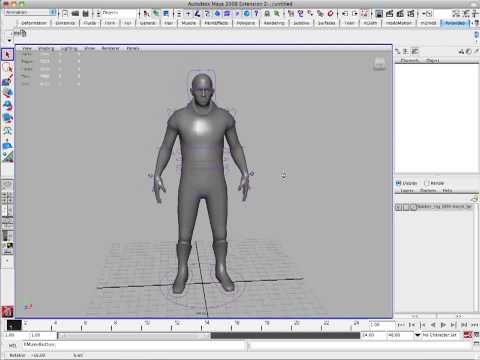Screen dimensions: 480x360
Task: Click the new layer icon in layer editor
Action: point(475,199)
